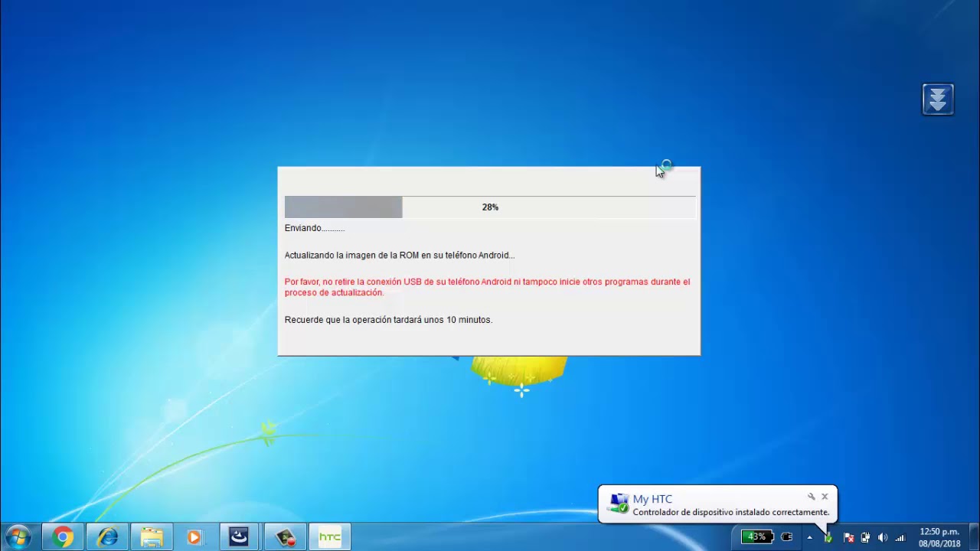Switch to the HTC updater taskbar button
The width and height of the screenshot is (980, 551).
click(x=329, y=537)
